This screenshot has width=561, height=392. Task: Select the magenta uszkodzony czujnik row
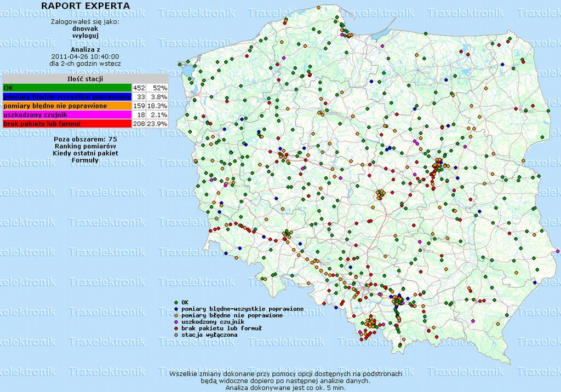(67, 115)
